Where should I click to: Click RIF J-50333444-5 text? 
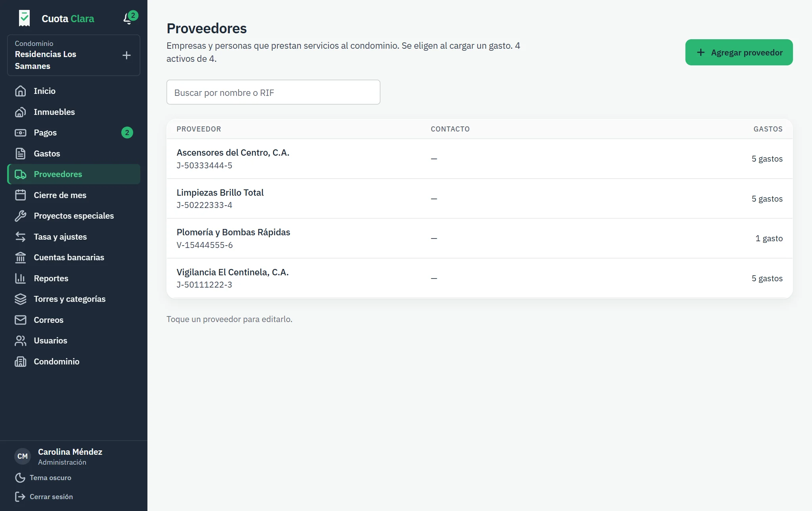[204, 166]
